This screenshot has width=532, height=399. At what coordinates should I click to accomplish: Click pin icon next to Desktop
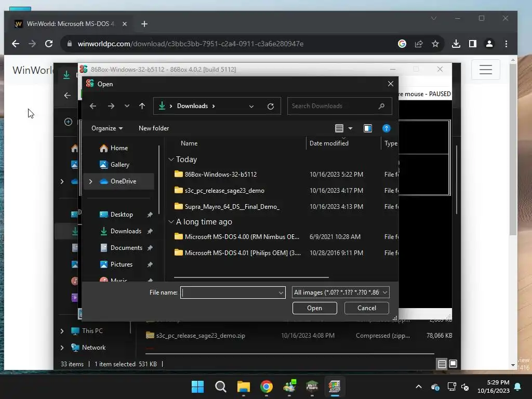coord(150,215)
